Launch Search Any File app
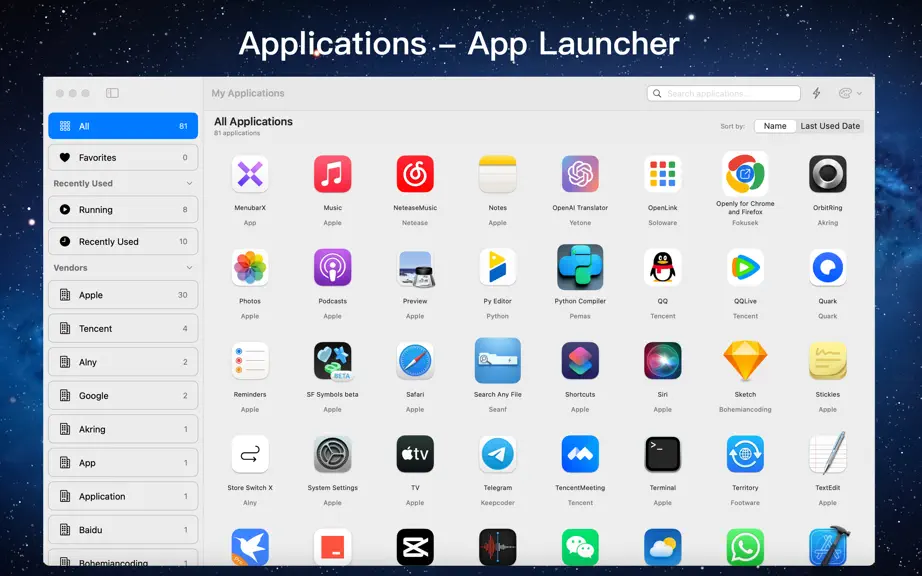Viewport: 922px width, 576px height. (x=497, y=360)
